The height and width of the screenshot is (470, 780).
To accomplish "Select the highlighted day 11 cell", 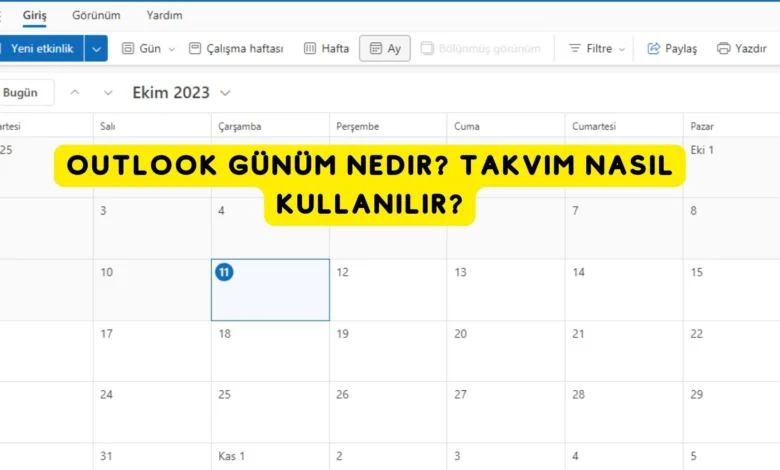I will click(270, 290).
